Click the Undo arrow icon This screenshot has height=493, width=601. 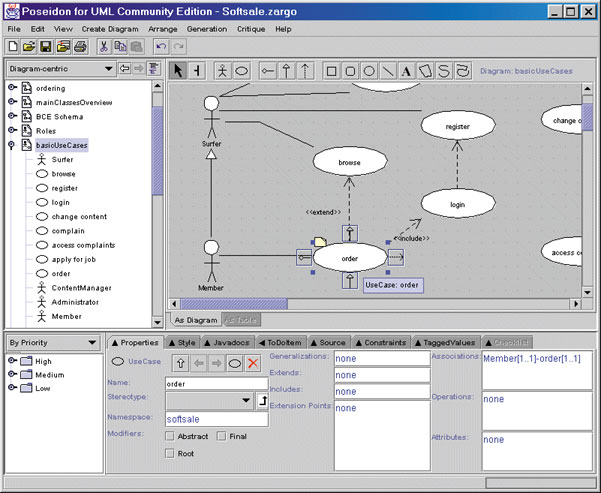(x=161, y=47)
